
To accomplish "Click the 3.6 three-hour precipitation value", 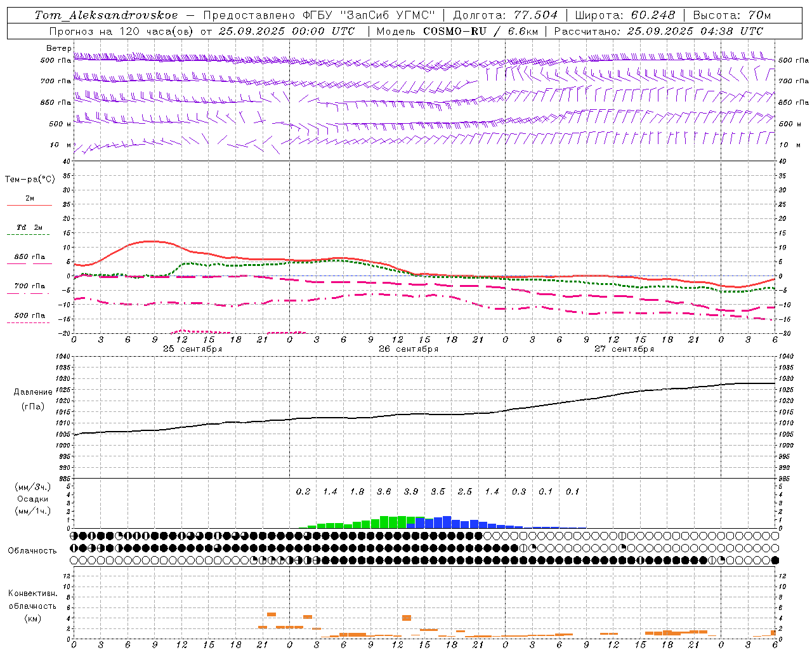I will (384, 492).
